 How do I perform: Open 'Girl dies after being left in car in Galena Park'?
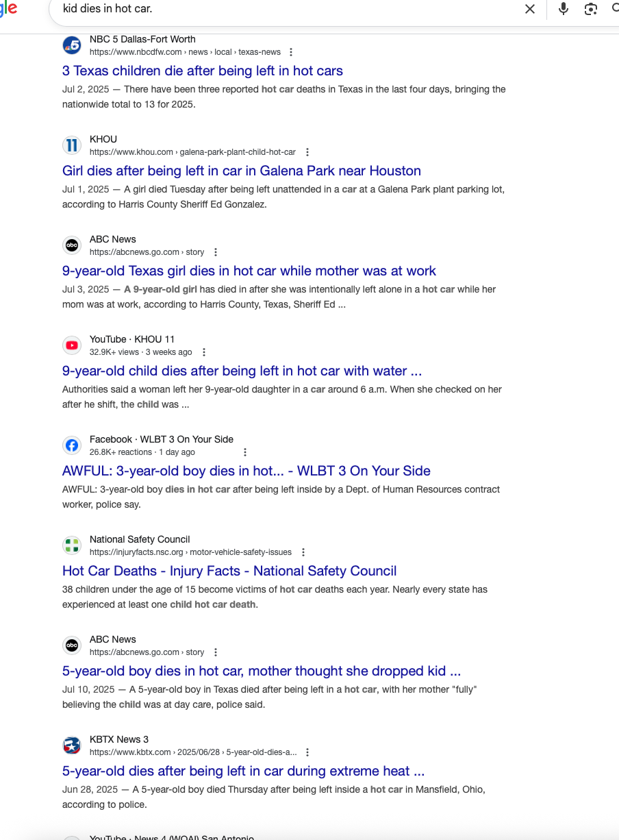click(x=242, y=171)
